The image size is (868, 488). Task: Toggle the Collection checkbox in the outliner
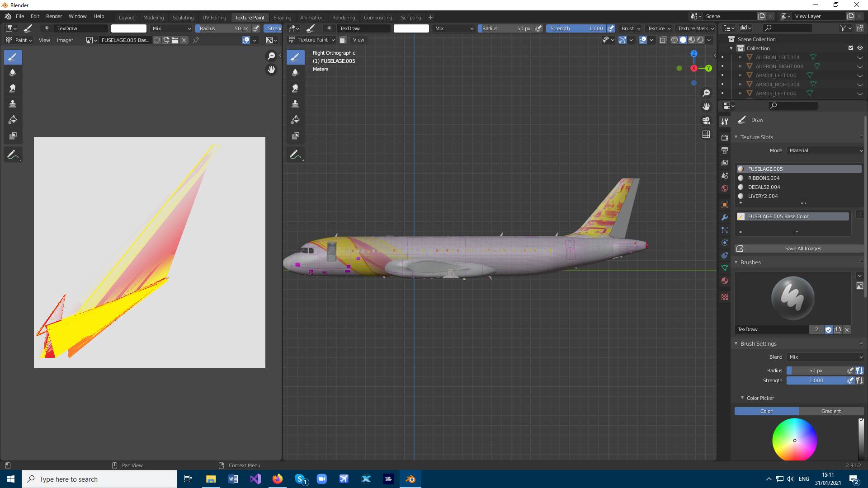[x=850, y=48]
